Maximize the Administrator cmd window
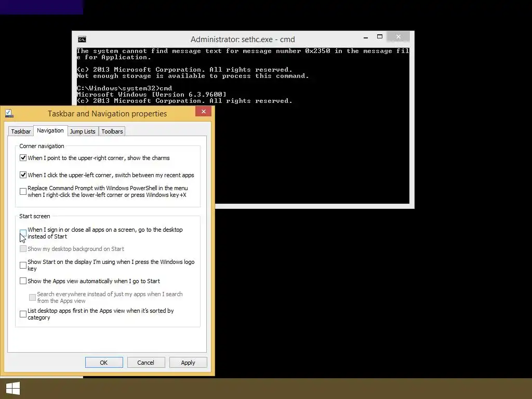 [380, 37]
